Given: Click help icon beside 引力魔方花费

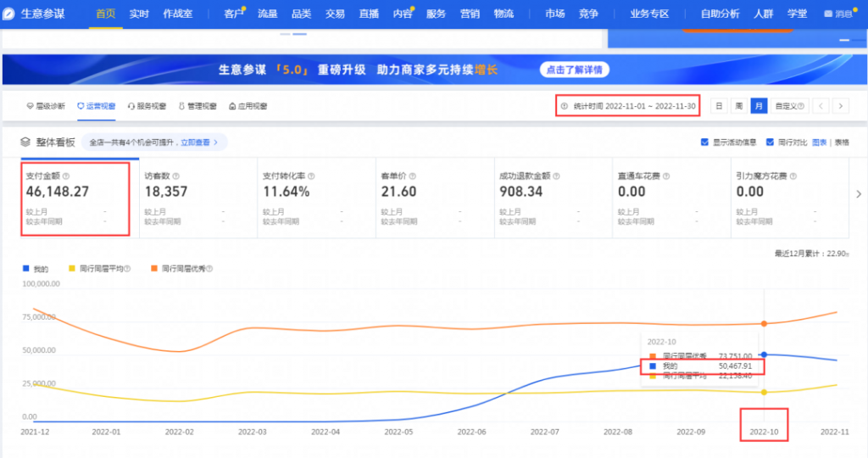Looking at the screenshot, I should [x=793, y=176].
